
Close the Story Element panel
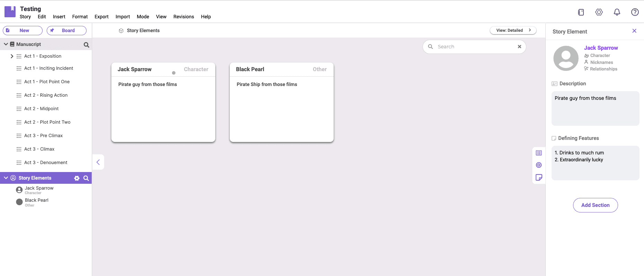(x=634, y=31)
